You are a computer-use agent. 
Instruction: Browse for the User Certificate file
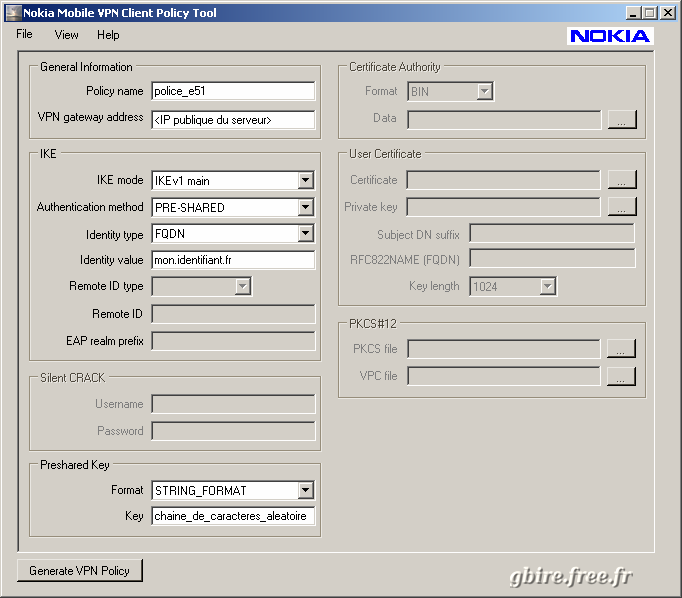coord(622,180)
